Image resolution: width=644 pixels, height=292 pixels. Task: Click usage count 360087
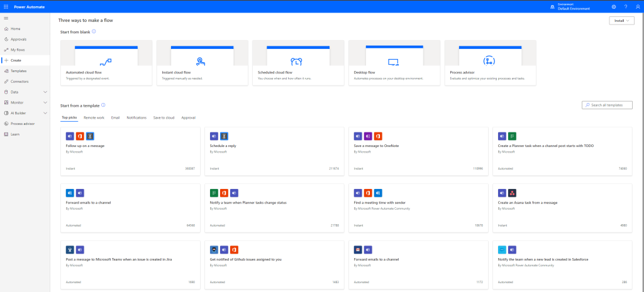[190, 168]
